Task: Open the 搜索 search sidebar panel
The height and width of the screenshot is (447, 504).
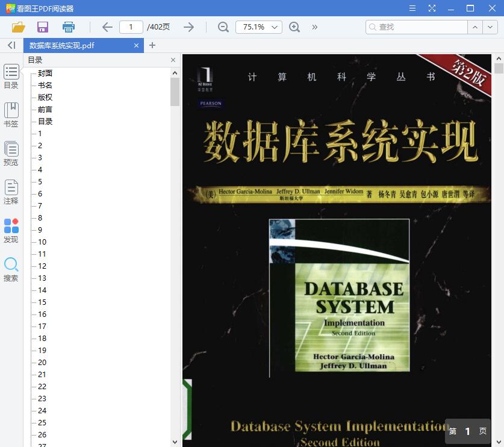Action: 11,269
